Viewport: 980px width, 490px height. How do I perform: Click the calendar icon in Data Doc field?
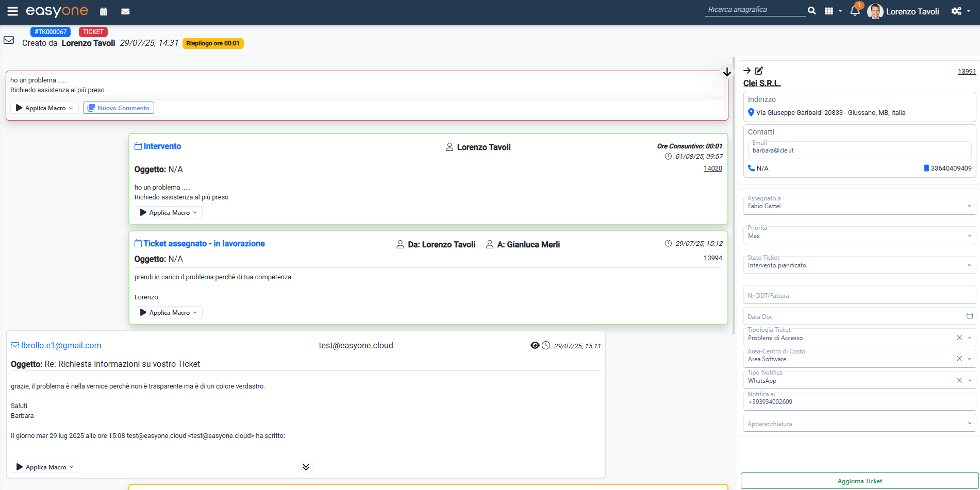(969, 316)
